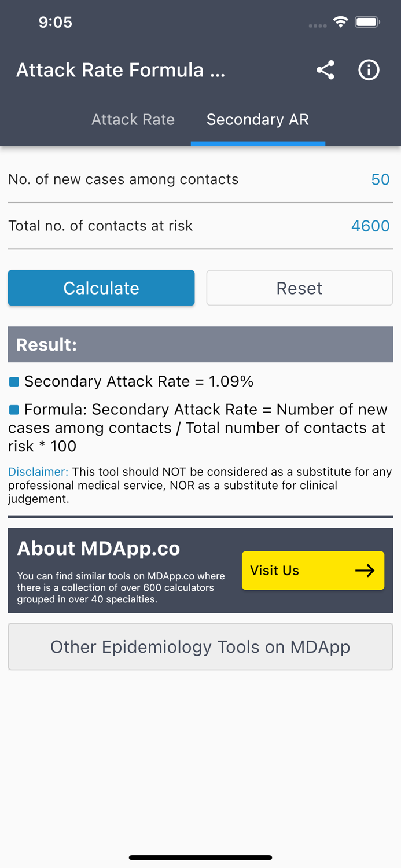Select the Secondary AR tab

257,120
